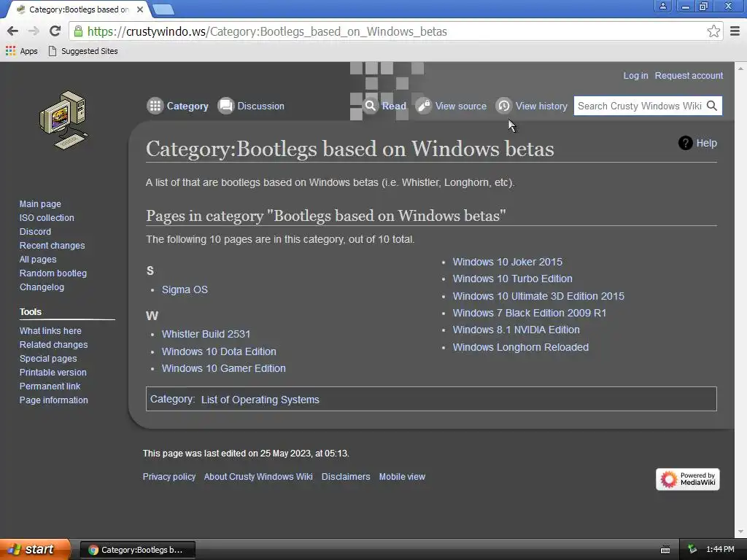Click the Chrome user profile icon
Viewport: 747px width, 560px height.
coord(662,6)
